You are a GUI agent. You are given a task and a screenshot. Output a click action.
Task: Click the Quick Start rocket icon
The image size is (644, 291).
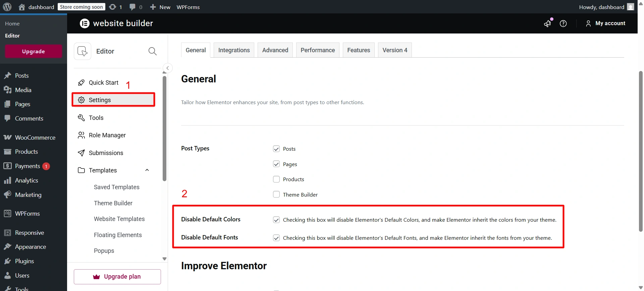tap(81, 83)
